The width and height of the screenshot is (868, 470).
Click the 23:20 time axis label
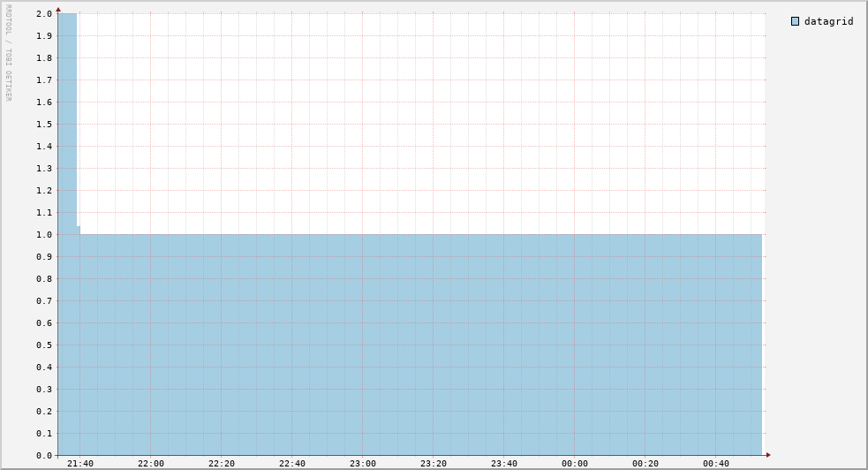[x=434, y=463]
